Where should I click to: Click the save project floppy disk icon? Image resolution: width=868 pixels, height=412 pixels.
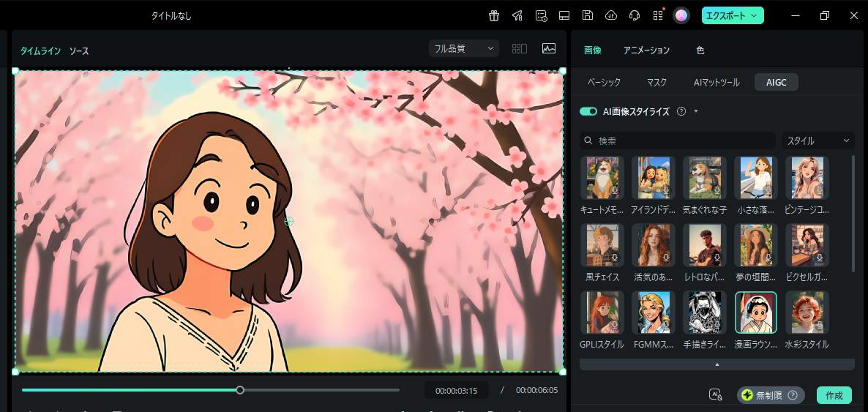coord(587,15)
